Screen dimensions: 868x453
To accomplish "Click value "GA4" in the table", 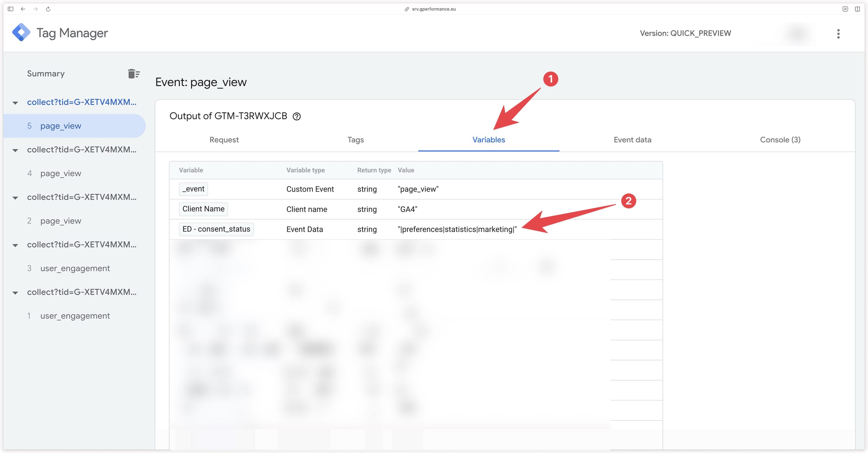I will click(407, 209).
